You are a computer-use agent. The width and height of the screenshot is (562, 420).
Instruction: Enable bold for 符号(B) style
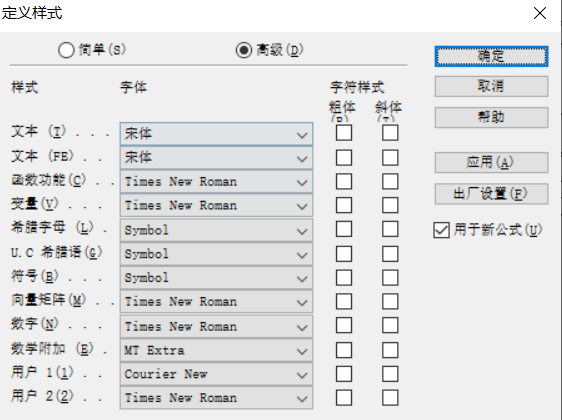(x=344, y=278)
